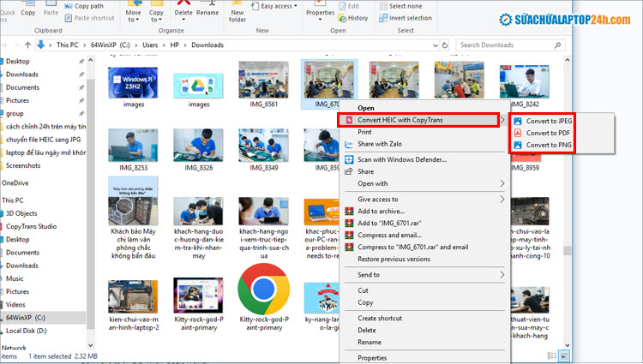Expand the Send to submenu arrow
The width and height of the screenshot is (643, 364).
pos(502,275)
